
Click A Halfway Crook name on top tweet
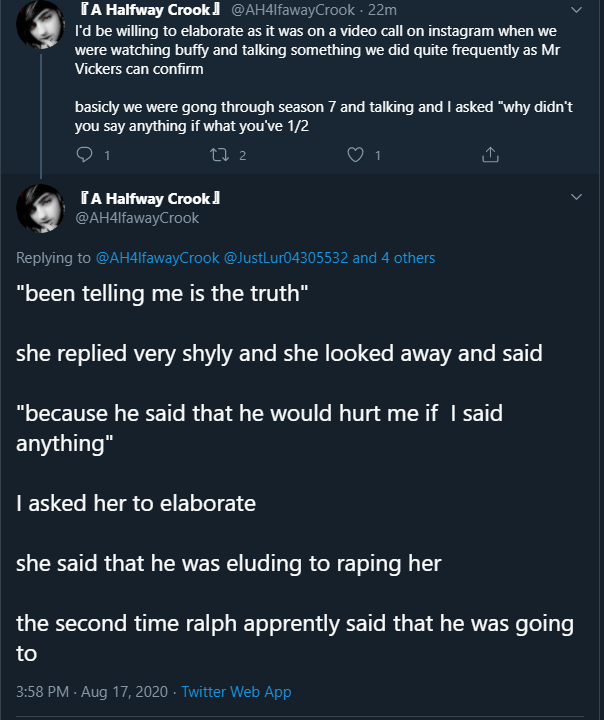click(x=150, y=10)
